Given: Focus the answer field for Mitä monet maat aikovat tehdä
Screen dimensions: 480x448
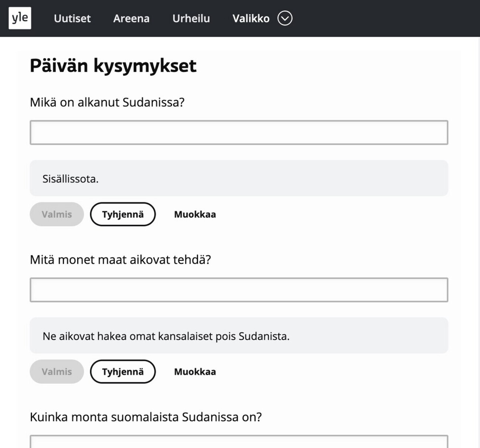Looking at the screenshot, I should click(239, 290).
